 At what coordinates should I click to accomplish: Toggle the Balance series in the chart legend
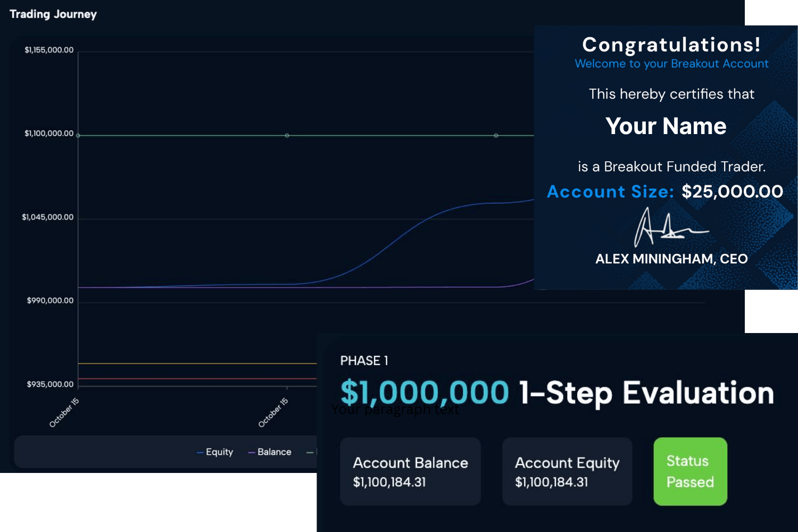(x=270, y=452)
